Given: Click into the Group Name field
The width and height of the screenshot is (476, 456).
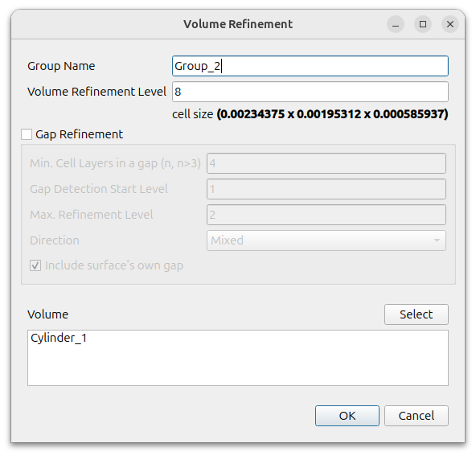Looking at the screenshot, I should tap(310, 66).
